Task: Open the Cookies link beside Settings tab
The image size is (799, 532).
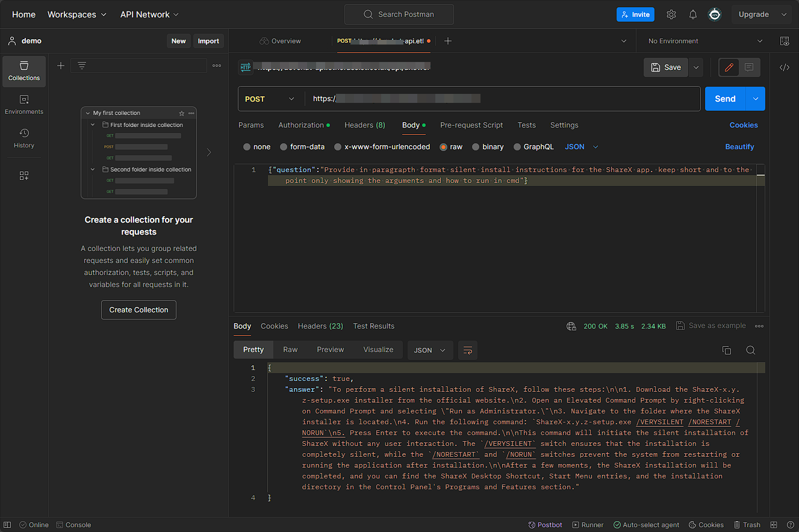Action: pyautogui.click(x=744, y=125)
